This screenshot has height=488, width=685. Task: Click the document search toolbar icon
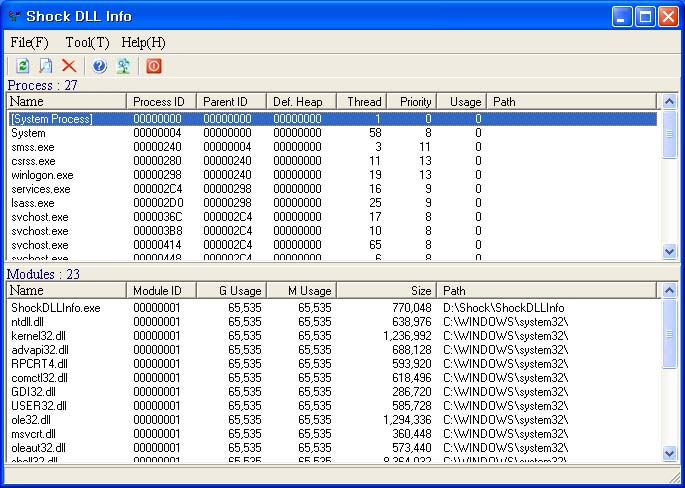[45, 66]
